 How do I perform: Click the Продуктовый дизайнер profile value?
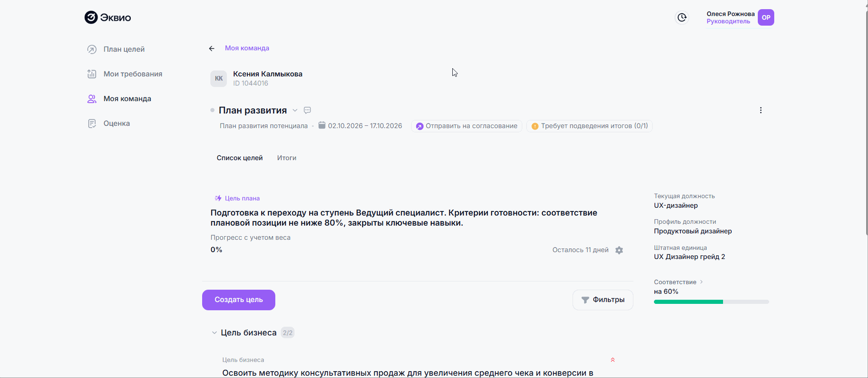(x=693, y=231)
